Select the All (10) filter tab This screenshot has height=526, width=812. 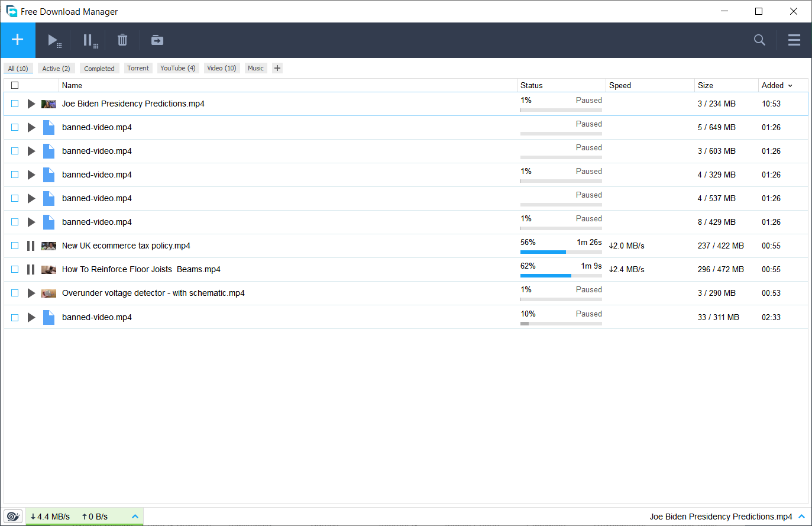(18, 68)
